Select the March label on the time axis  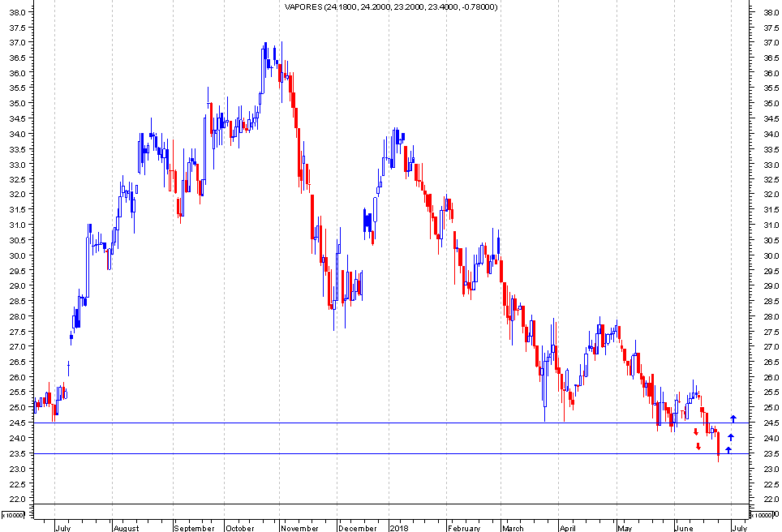(x=513, y=528)
